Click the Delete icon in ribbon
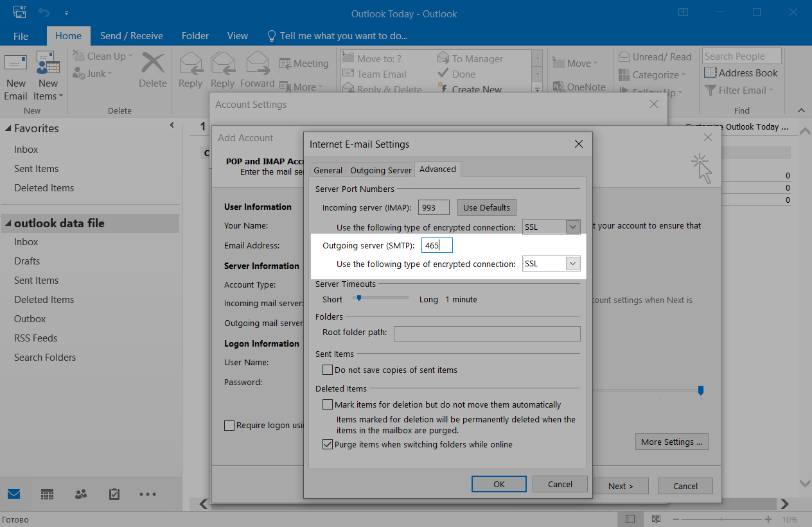Screen dimensions: 812x527 coord(153,64)
